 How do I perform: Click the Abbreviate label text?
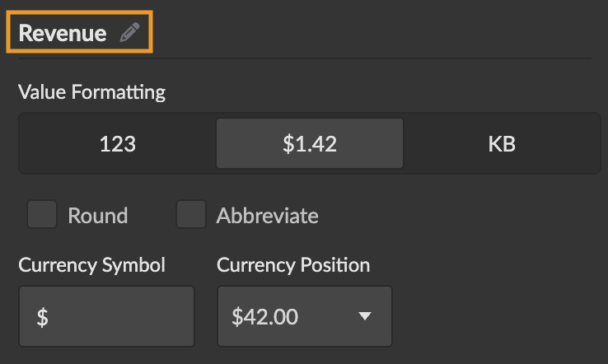tap(267, 216)
